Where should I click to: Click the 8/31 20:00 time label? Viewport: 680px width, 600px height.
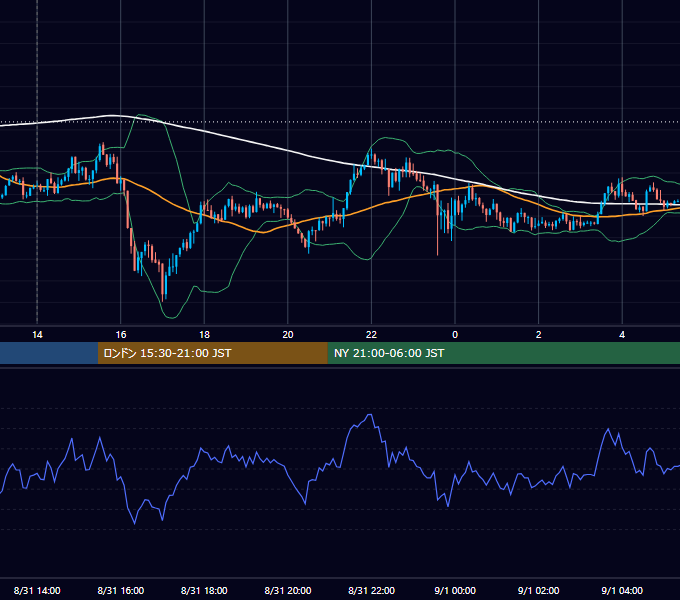click(x=288, y=590)
